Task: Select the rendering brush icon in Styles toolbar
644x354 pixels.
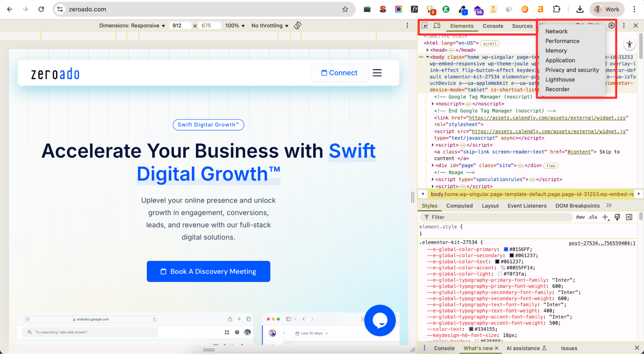Action: [617, 217]
